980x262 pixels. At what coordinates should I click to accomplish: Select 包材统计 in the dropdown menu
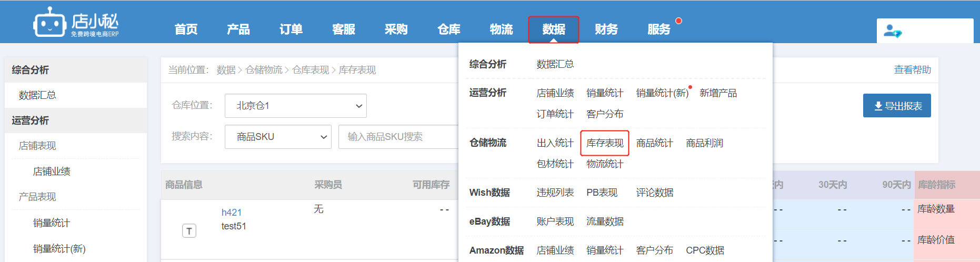pos(555,164)
